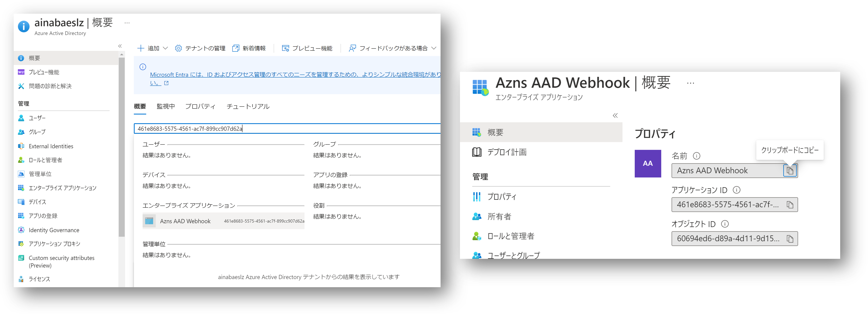
Task: Open more options ellipsis beside ainabaeslz title
Action: tap(127, 23)
